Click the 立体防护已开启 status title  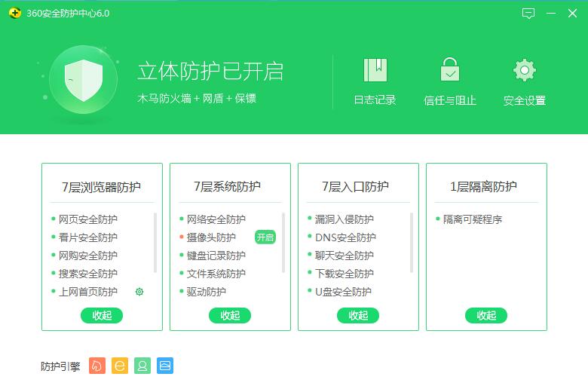210,72
